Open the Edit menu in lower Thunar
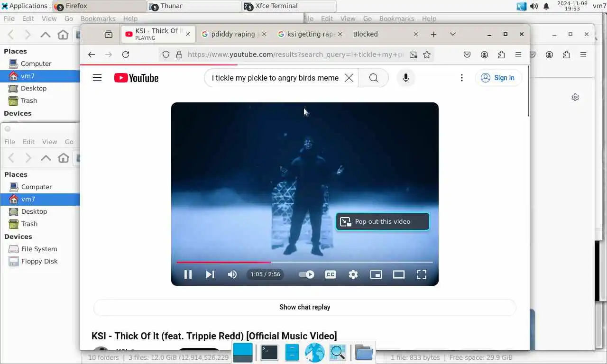Viewport: 607px width, 364px height. [x=28, y=142]
